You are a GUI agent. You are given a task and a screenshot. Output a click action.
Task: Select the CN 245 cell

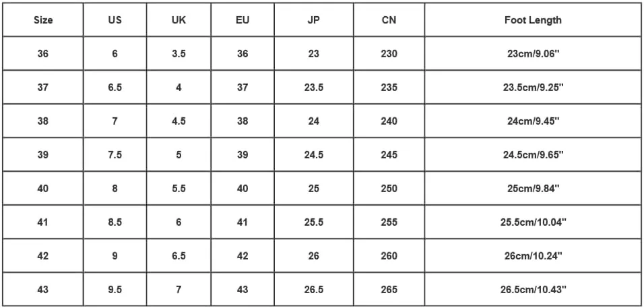coord(389,155)
